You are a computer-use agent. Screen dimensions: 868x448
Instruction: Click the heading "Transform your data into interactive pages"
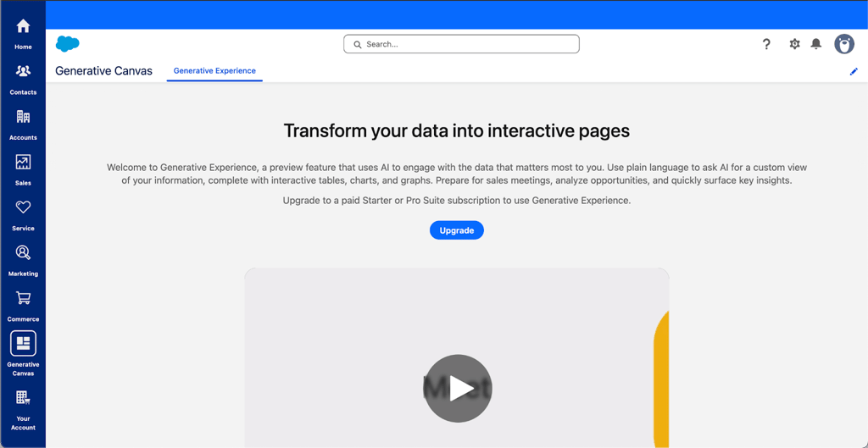click(457, 130)
